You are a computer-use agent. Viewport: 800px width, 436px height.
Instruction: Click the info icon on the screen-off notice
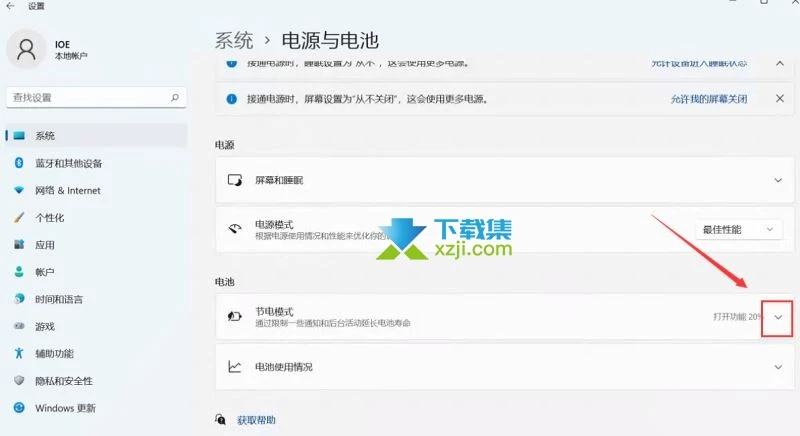(x=232, y=98)
